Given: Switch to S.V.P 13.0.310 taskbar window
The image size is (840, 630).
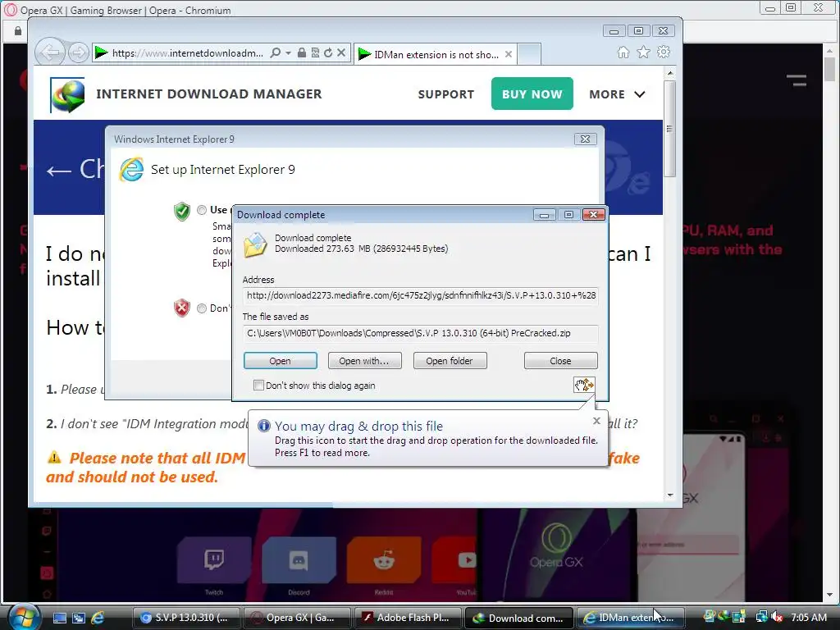Looking at the screenshot, I should click(x=186, y=618).
